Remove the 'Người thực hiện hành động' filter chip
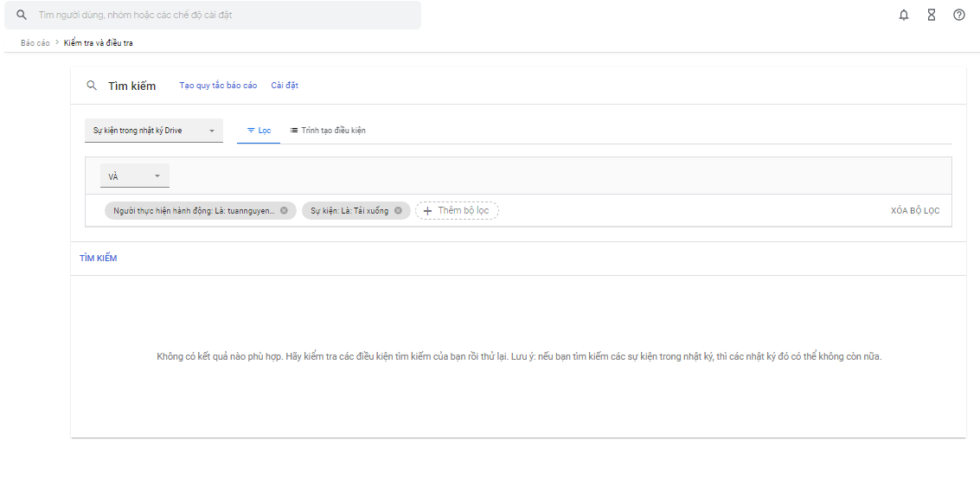The height and width of the screenshot is (486, 980). pos(284,210)
